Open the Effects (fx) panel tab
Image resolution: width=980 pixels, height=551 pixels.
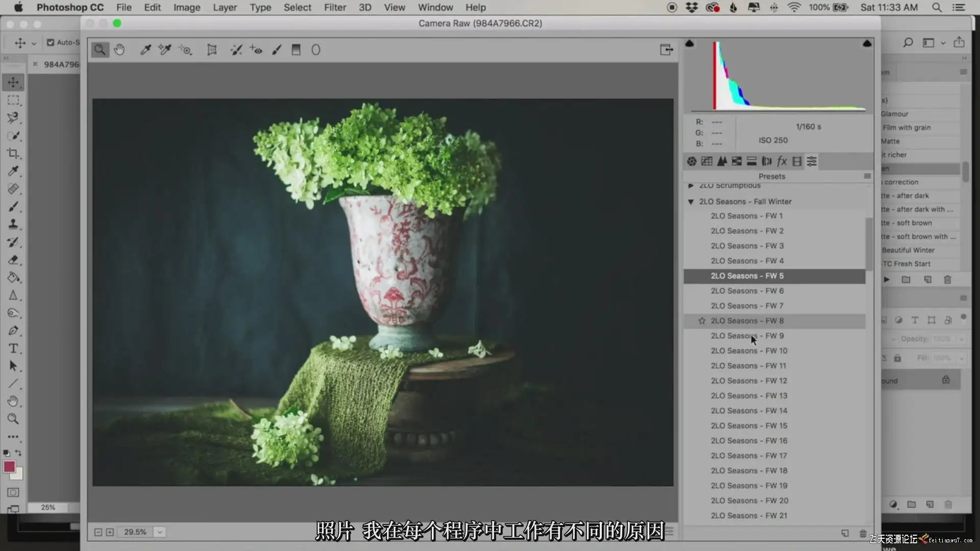point(781,162)
